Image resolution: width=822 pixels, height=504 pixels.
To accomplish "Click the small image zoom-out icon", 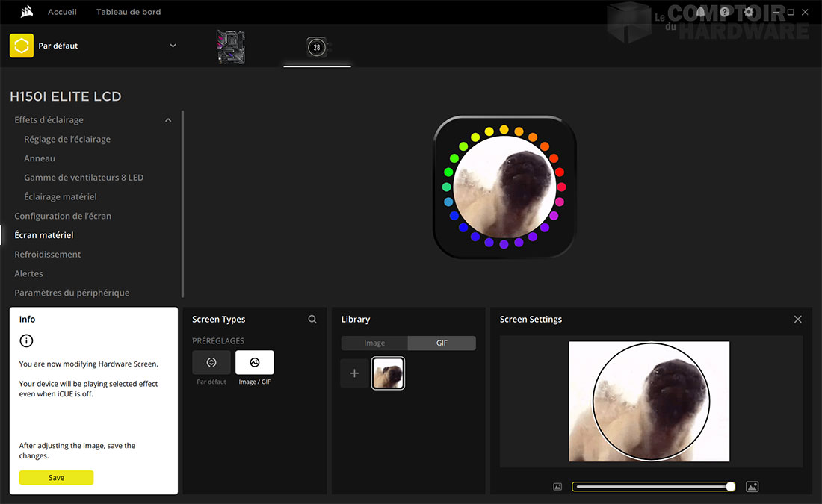I will tap(557, 487).
